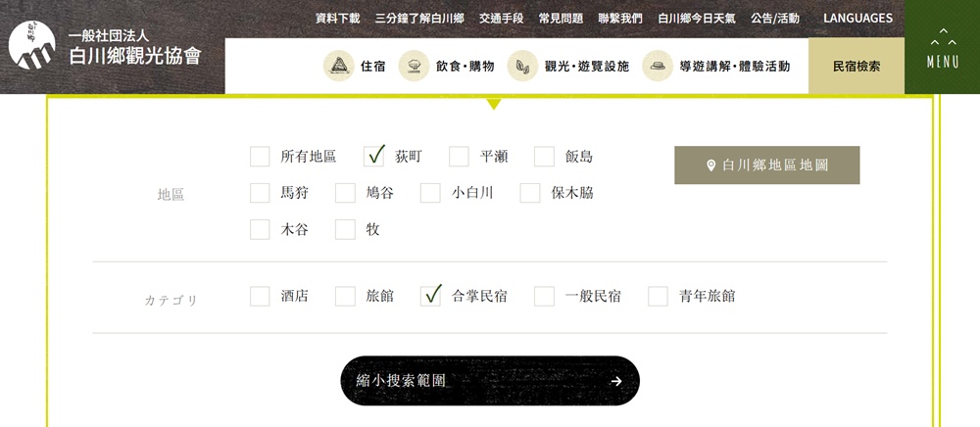Check the 所有地區 checkbox

click(260, 157)
